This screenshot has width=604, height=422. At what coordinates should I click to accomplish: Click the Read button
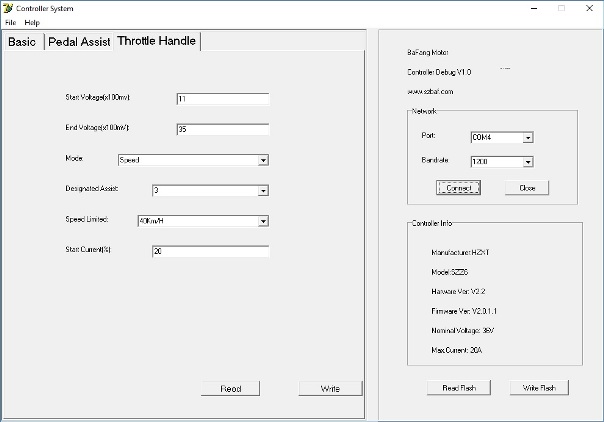(x=230, y=389)
